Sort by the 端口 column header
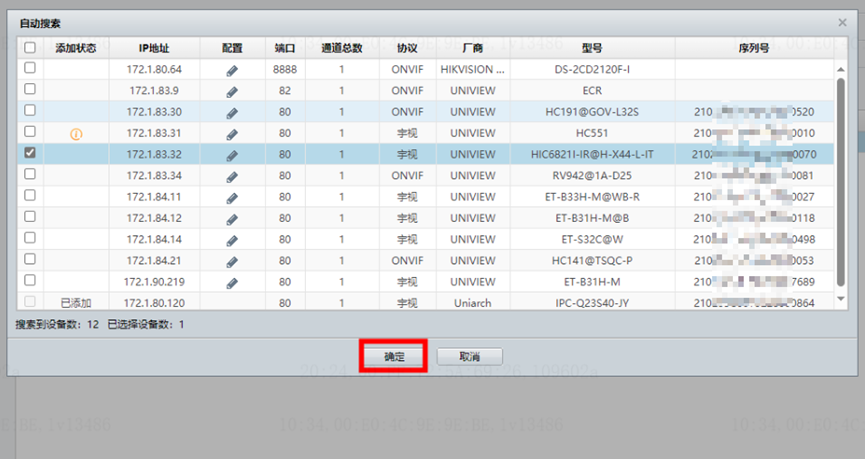 pos(285,48)
